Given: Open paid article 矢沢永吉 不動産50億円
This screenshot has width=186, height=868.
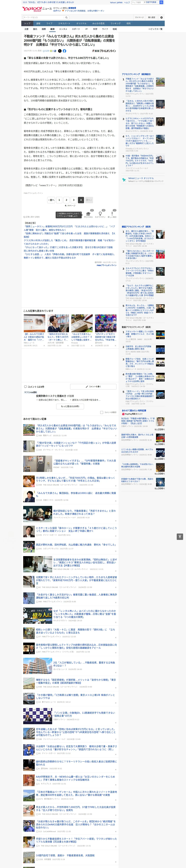Looking at the screenshot, I should pos(138,421).
